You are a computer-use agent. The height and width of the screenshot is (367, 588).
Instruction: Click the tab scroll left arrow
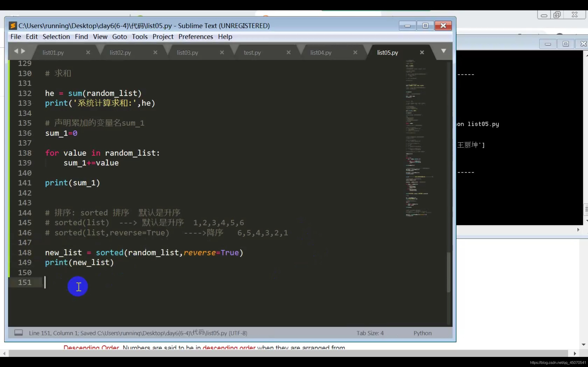pyautogui.click(x=16, y=51)
